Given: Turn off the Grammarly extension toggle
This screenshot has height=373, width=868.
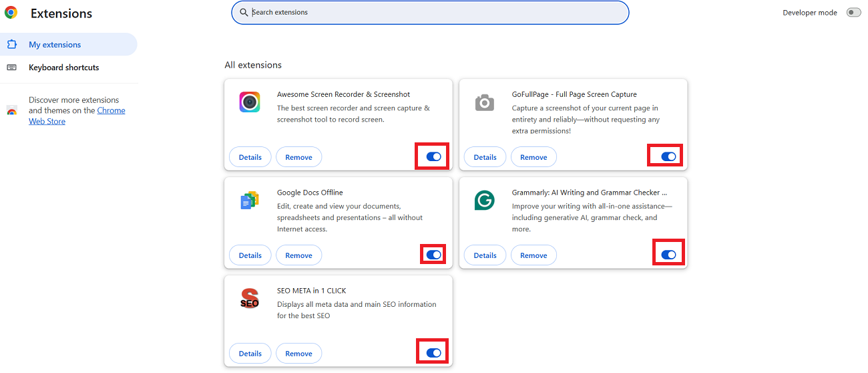Looking at the screenshot, I should 668,255.
